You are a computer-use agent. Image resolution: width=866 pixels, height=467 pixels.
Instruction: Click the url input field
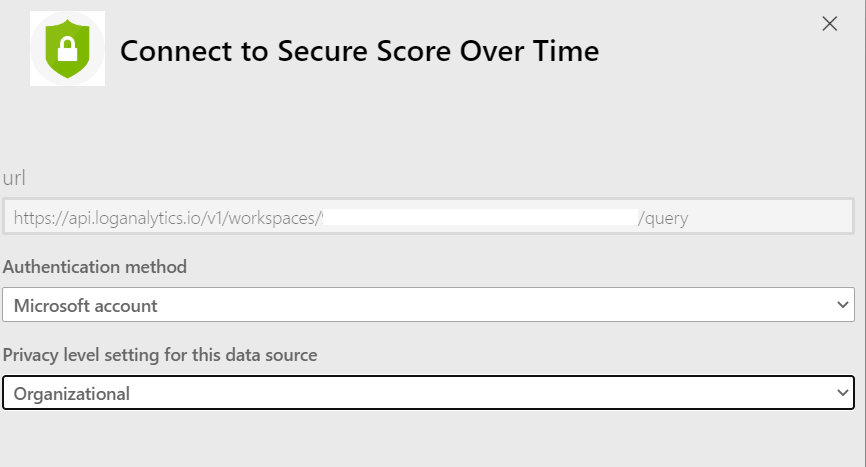click(428, 217)
